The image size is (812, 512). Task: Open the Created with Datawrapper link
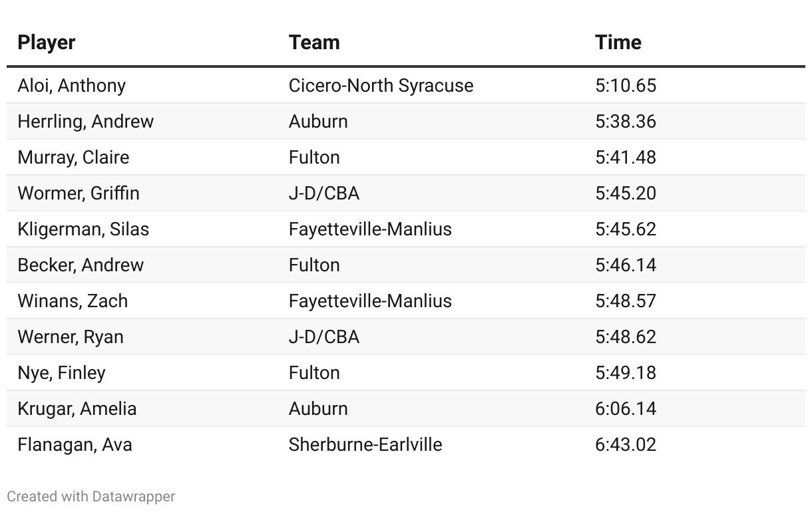(x=91, y=497)
